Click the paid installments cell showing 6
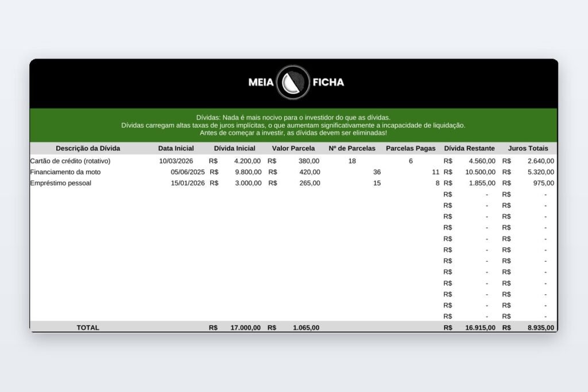 pyautogui.click(x=411, y=161)
